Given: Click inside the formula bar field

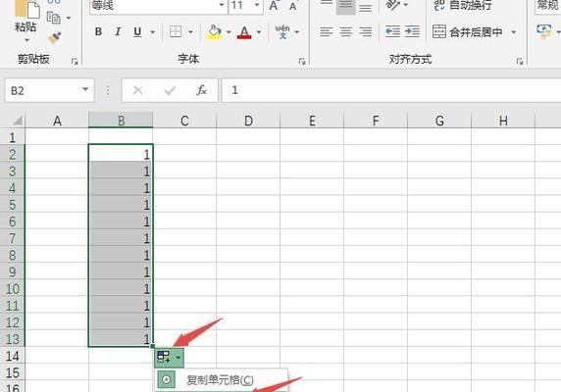Looking at the screenshot, I should click(391, 90).
